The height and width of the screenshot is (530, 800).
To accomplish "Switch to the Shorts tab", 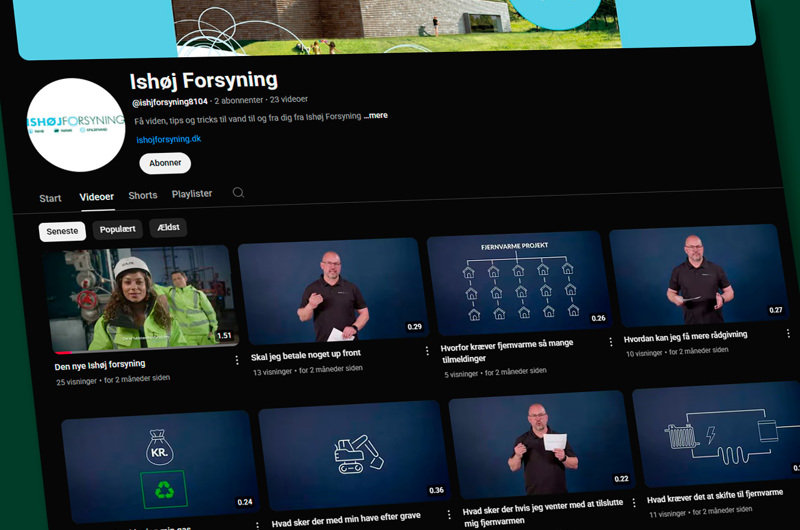I will coord(143,196).
